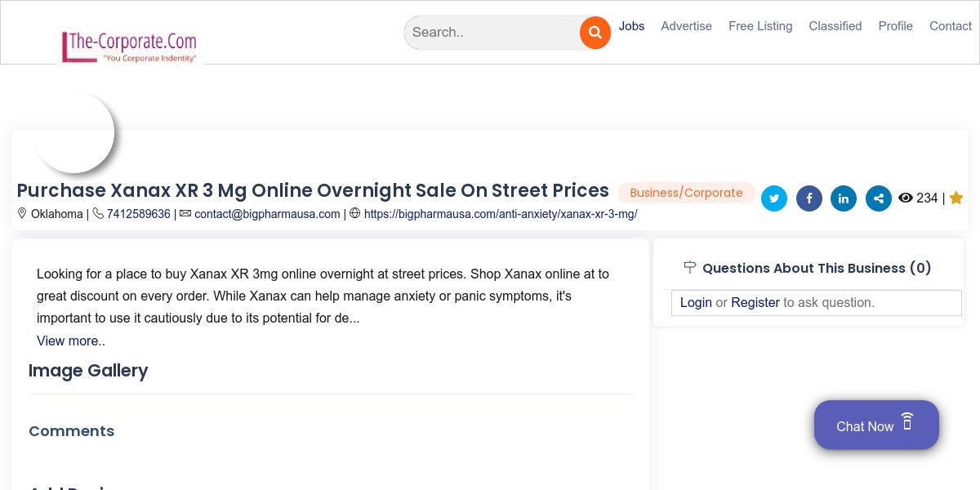Click the 234 views count
Screen dimensions: 980x490
pyautogui.click(x=927, y=198)
